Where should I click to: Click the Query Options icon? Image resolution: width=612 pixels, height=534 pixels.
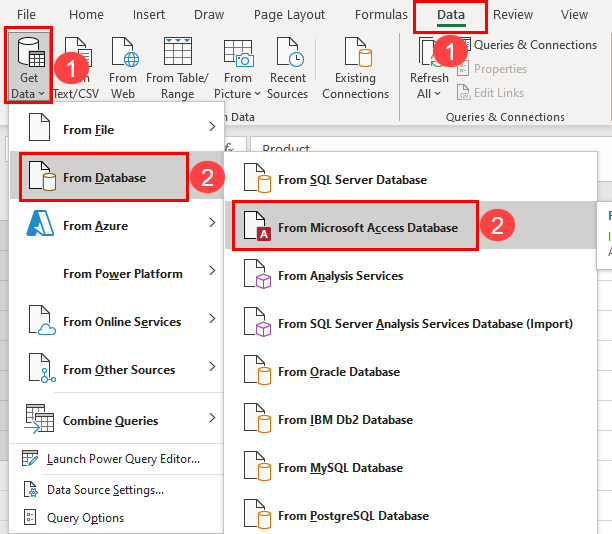(x=30, y=517)
